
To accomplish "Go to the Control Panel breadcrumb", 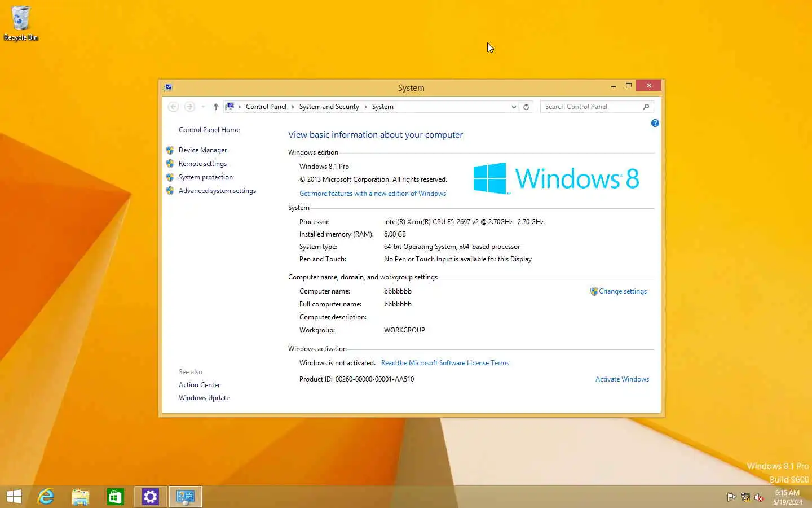I will tap(266, 107).
